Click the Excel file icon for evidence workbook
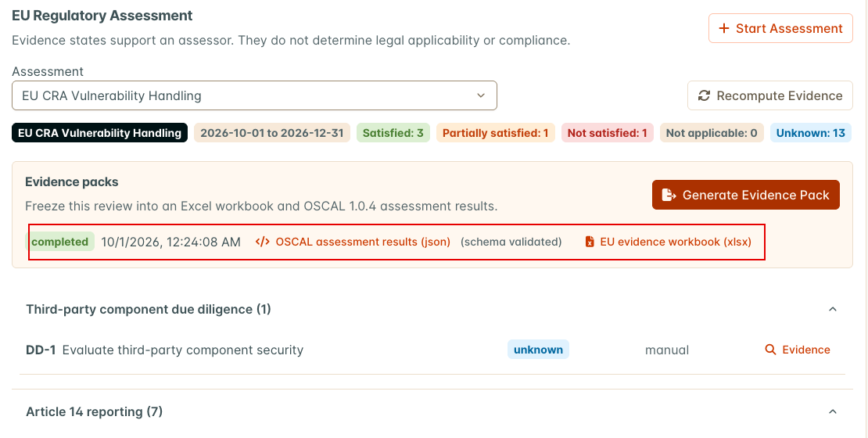Viewport: 868px width, 438px height. [x=590, y=242]
